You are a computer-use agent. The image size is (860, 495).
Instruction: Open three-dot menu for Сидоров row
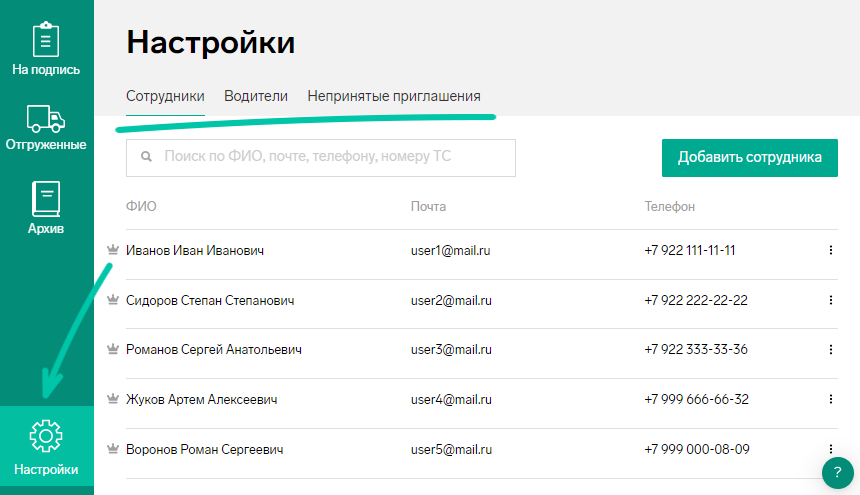tap(831, 300)
